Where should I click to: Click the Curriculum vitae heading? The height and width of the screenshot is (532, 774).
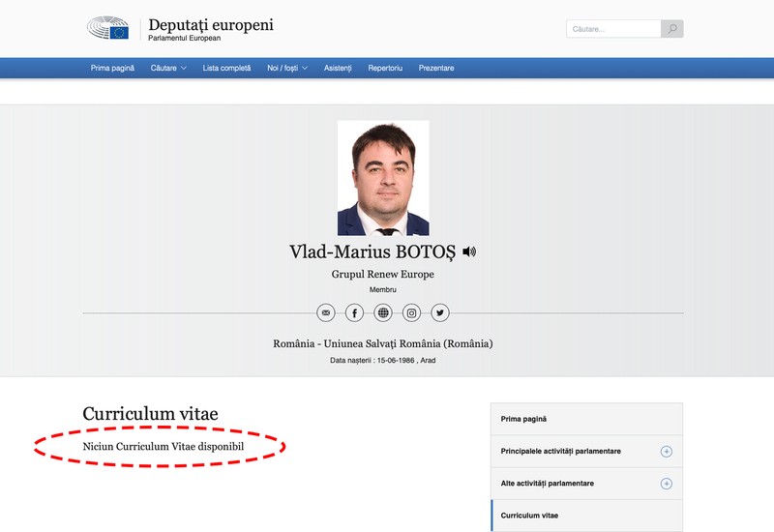(x=150, y=414)
